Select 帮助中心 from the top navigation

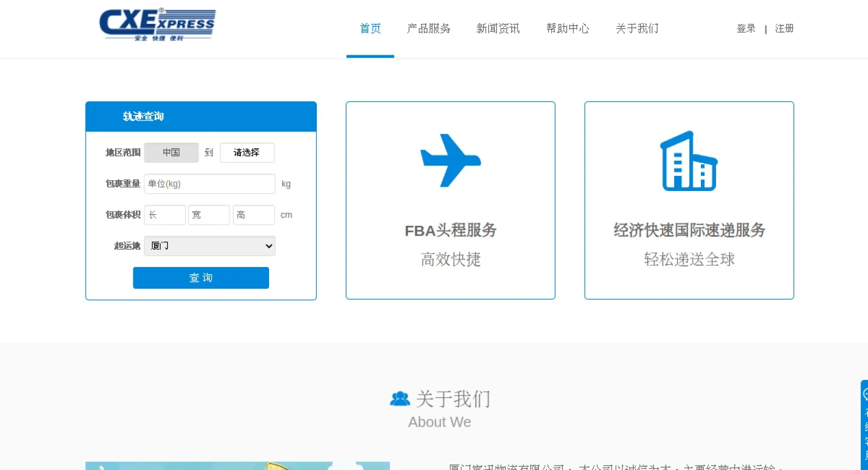point(567,29)
